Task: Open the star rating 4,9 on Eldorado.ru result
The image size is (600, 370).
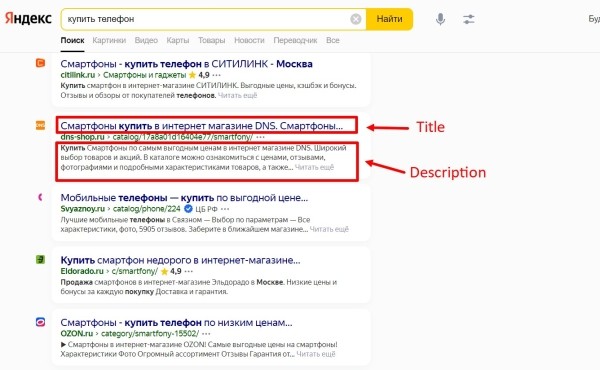Action: [171, 271]
